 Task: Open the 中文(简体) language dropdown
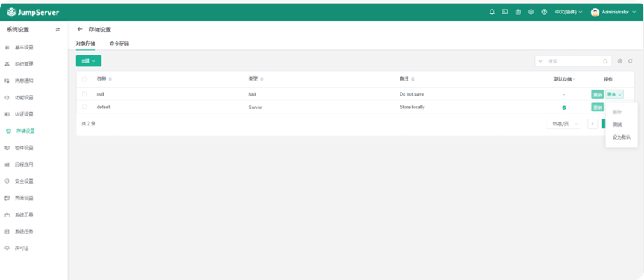(x=569, y=13)
